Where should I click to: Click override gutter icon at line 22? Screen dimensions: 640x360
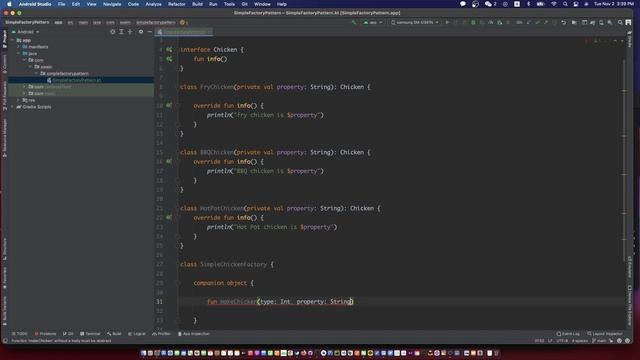[x=169, y=218]
